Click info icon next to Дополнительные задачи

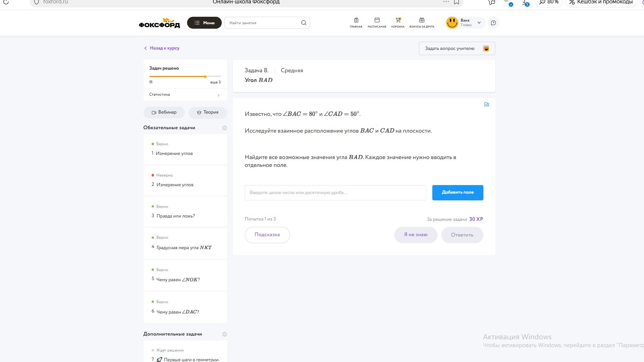pyautogui.click(x=224, y=334)
